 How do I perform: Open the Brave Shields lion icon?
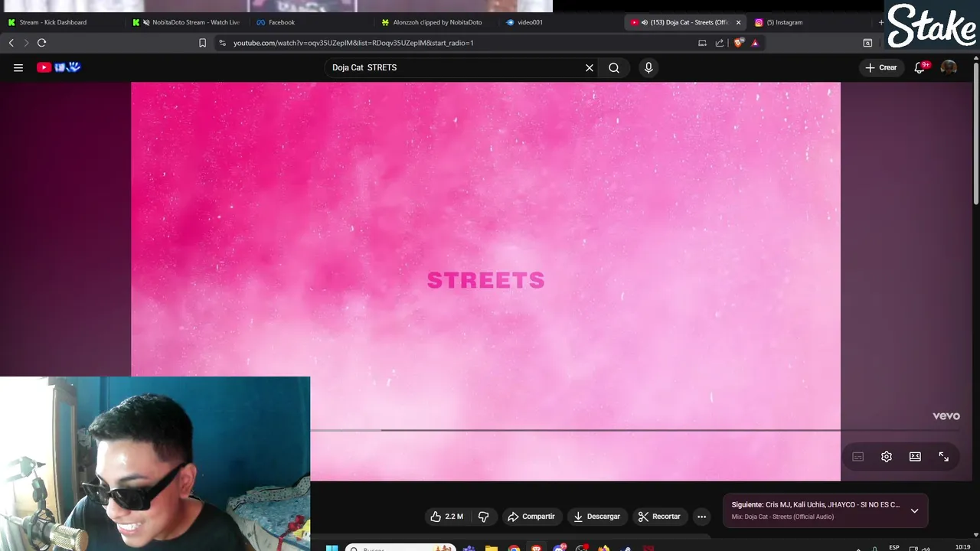point(738,43)
